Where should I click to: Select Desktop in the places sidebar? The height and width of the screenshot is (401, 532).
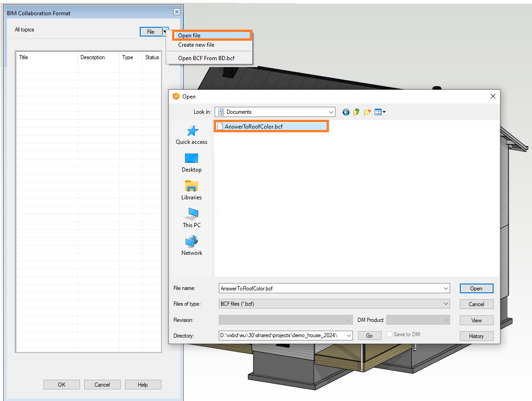(x=192, y=162)
